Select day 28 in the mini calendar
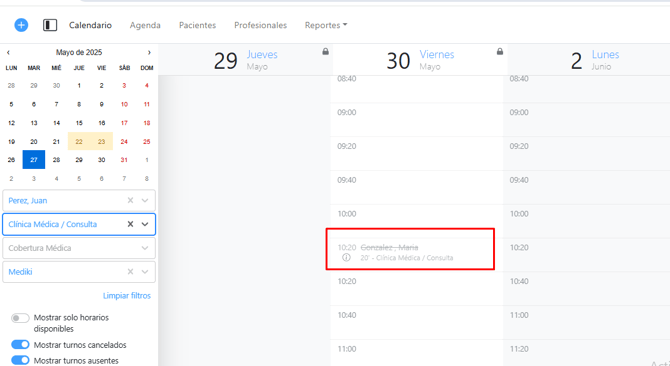This screenshot has height=366, width=670. pyautogui.click(x=56, y=160)
